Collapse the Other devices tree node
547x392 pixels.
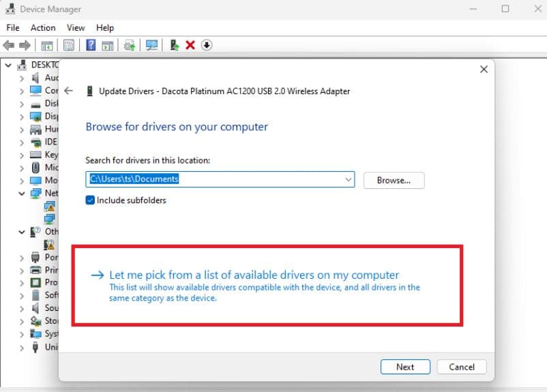[x=23, y=232]
